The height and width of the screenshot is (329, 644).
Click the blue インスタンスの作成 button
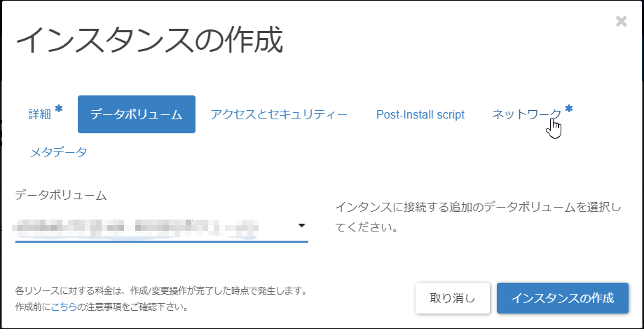point(562,298)
